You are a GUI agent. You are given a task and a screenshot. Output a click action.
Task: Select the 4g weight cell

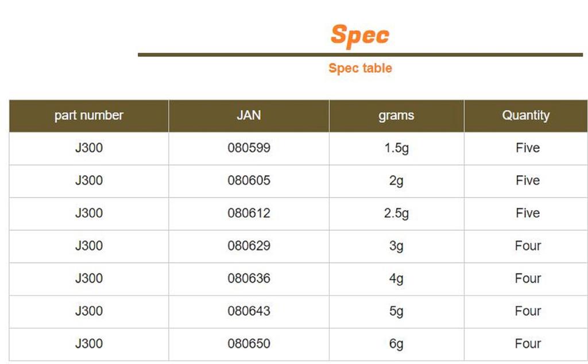pos(396,278)
